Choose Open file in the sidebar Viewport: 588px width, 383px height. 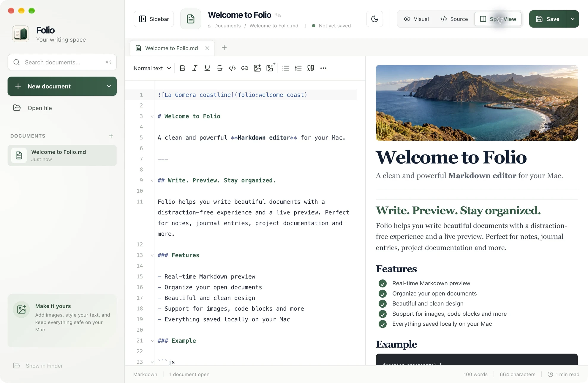tap(62, 108)
